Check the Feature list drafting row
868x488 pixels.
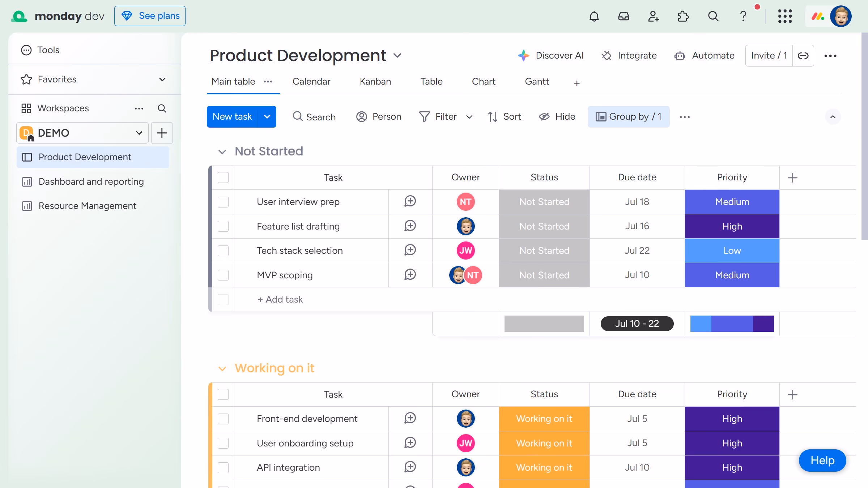[223, 226]
